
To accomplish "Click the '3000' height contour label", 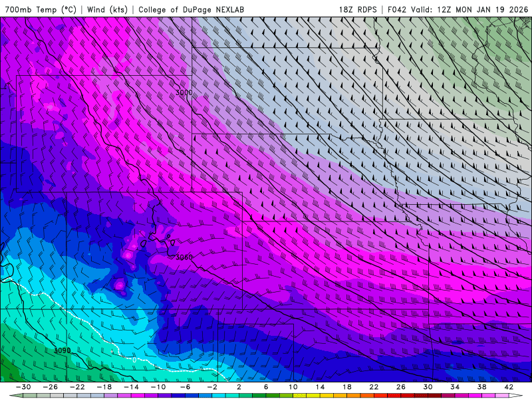I will (184, 92).
